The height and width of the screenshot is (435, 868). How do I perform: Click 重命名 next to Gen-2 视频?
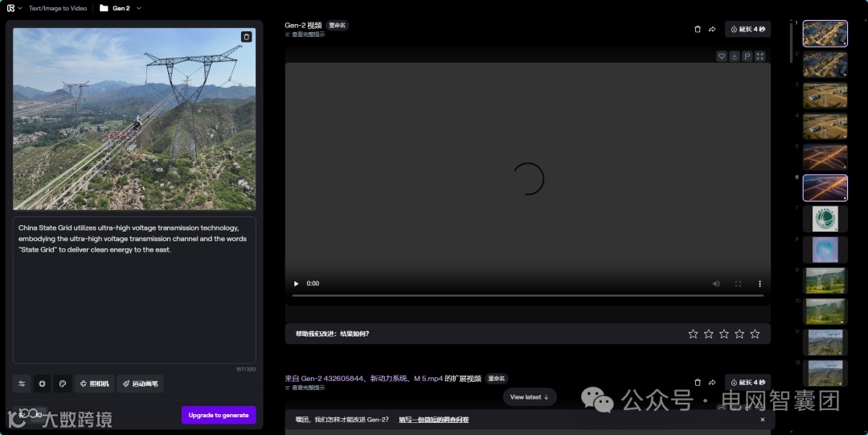coord(337,26)
